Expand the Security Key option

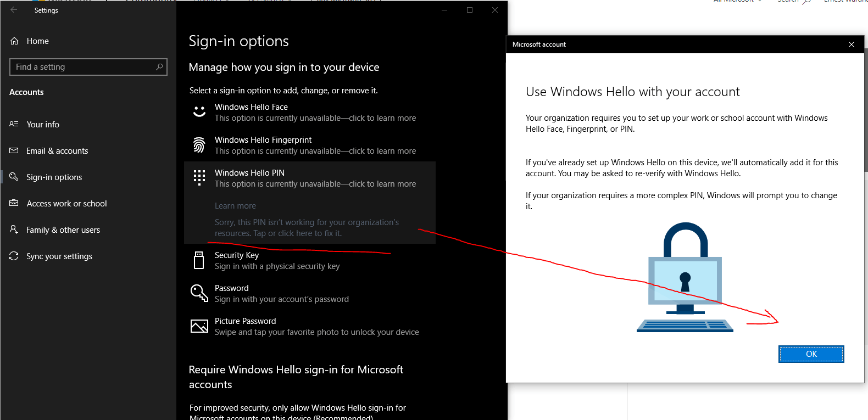[310, 260]
